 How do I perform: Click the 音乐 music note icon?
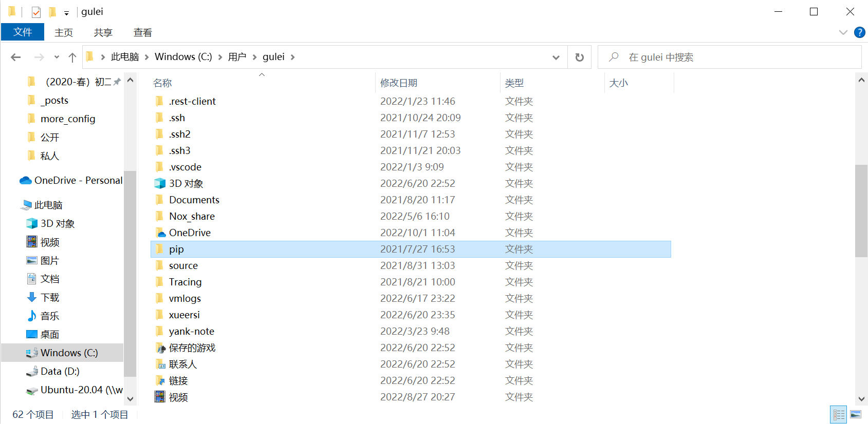pos(32,316)
